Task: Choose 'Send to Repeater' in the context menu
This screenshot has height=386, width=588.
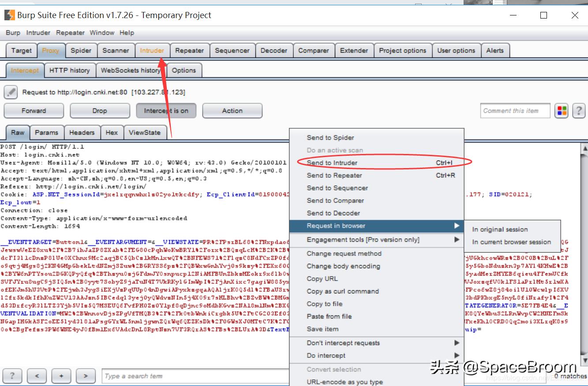Action: [x=377, y=175]
